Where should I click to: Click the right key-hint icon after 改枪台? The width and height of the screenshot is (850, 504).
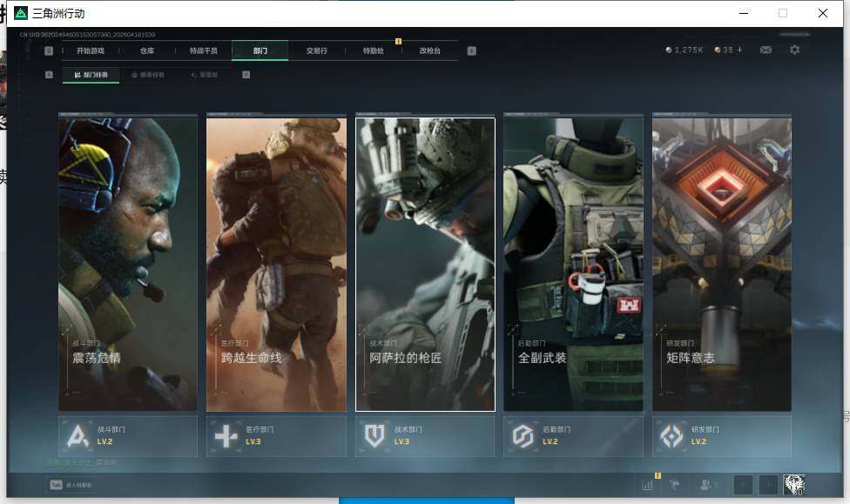coord(472,51)
